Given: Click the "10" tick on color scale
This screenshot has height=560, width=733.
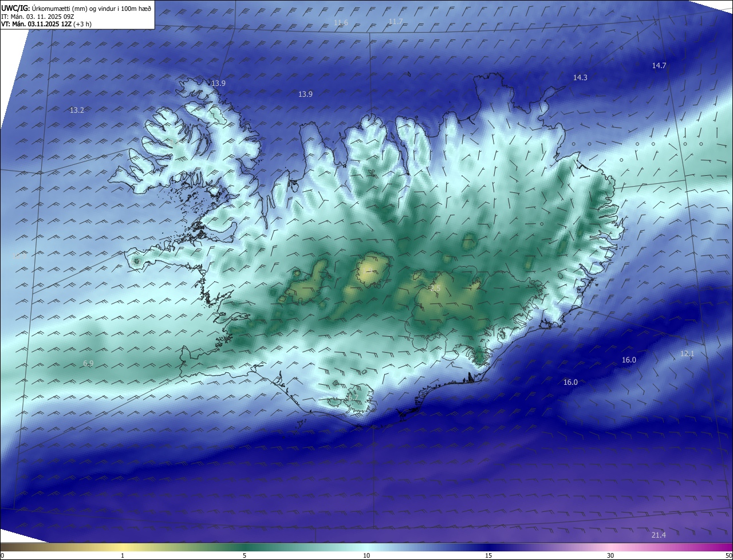Looking at the screenshot, I should pyautogui.click(x=366, y=555).
